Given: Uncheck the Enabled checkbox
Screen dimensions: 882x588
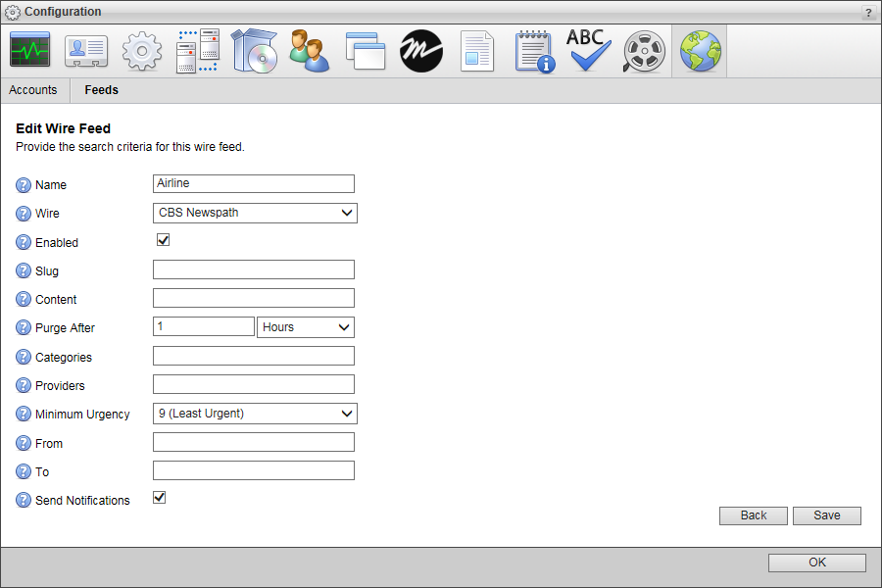Looking at the screenshot, I should click(x=163, y=240).
